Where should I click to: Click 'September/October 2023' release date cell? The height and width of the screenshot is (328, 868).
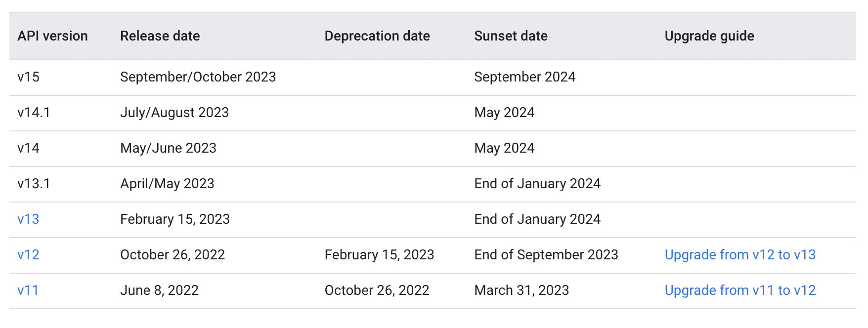pyautogui.click(x=198, y=77)
